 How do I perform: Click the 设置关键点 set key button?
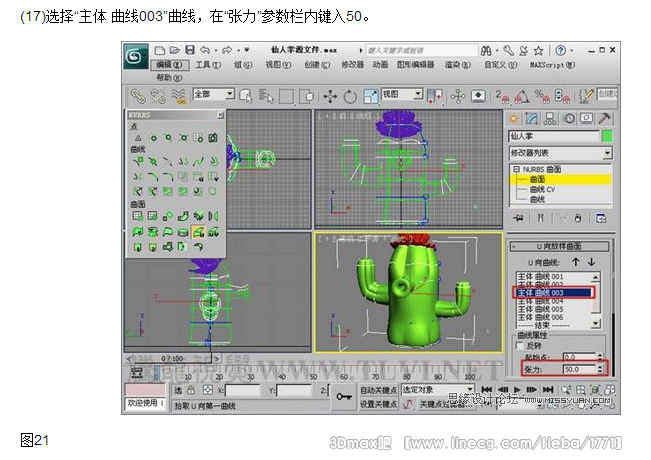[x=378, y=404]
